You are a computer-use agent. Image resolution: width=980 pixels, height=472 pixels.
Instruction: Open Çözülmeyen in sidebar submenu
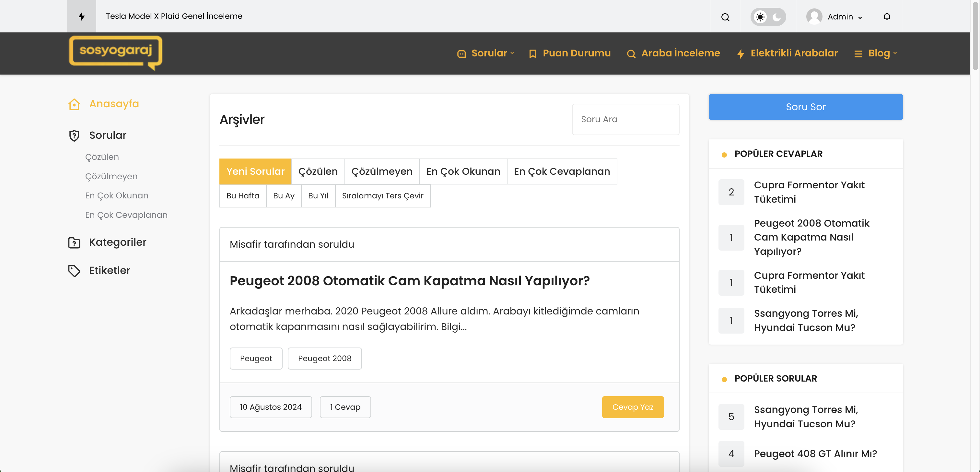click(111, 176)
